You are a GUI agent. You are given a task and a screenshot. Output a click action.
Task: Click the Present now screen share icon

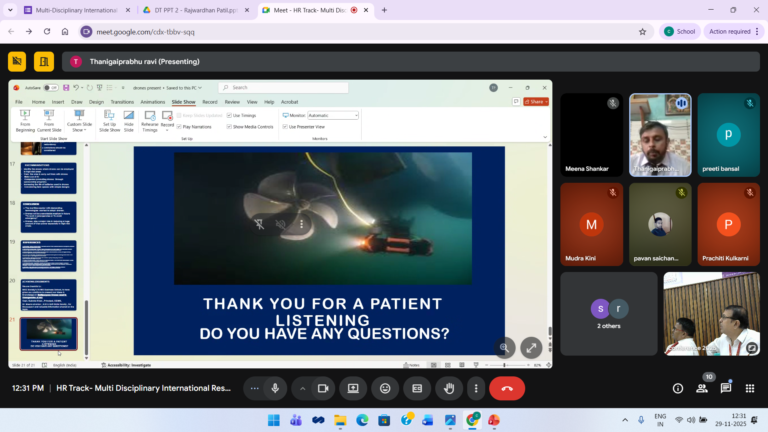(x=353, y=388)
